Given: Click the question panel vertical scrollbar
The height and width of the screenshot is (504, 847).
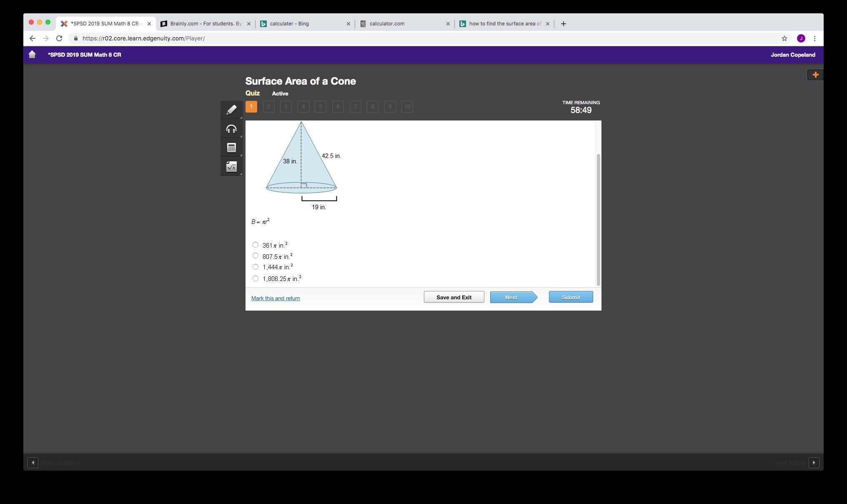Looking at the screenshot, I should click(598, 220).
